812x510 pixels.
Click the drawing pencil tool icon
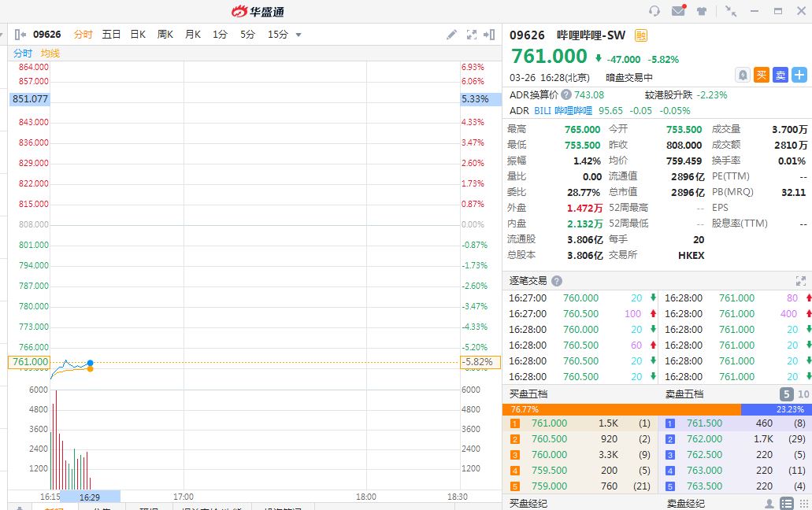451,35
